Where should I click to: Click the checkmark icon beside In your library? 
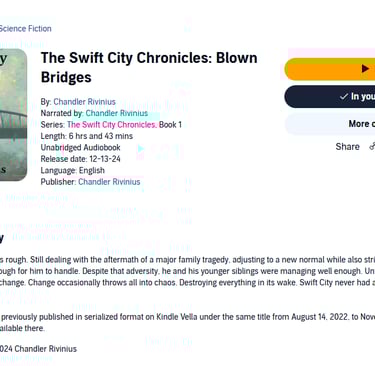(344, 97)
